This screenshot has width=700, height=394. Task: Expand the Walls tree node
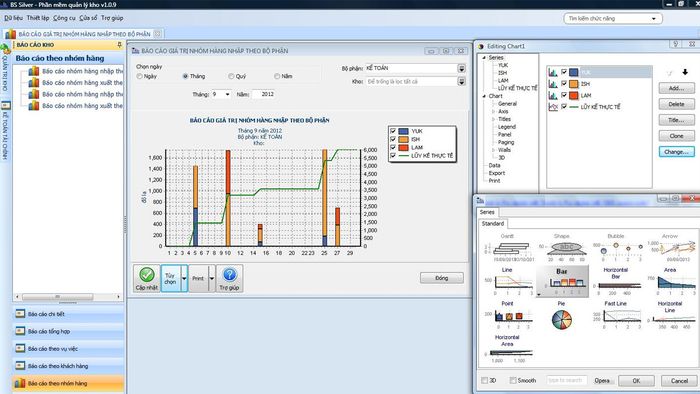[x=493, y=150]
